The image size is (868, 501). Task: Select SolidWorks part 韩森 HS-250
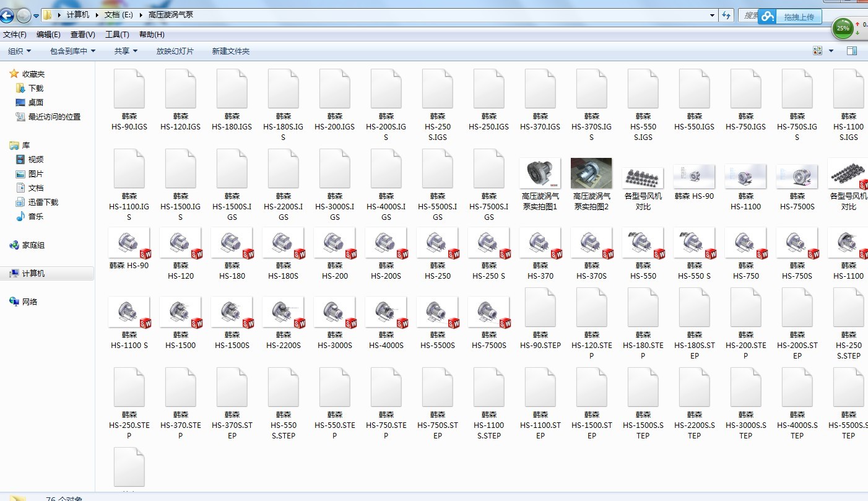(x=438, y=254)
